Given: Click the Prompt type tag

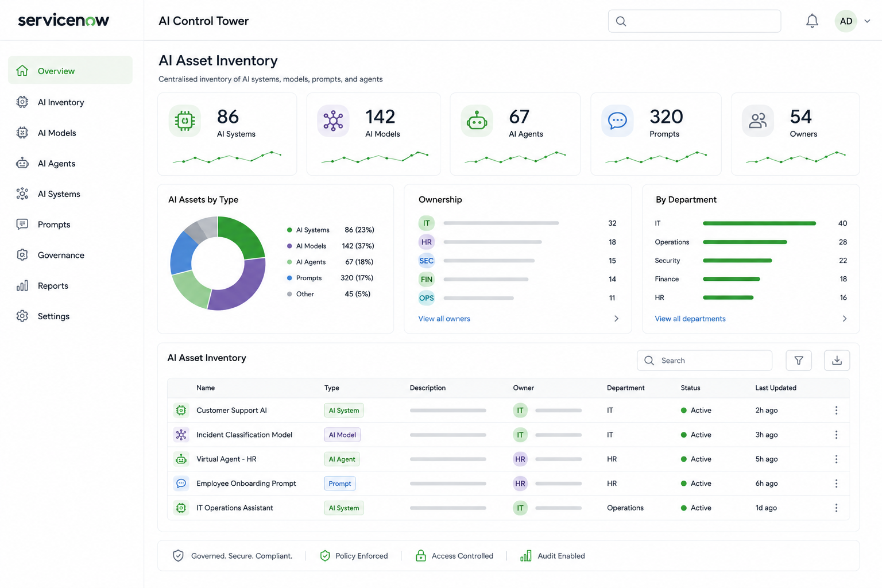Looking at the screenshot, I should pos(340,483).
